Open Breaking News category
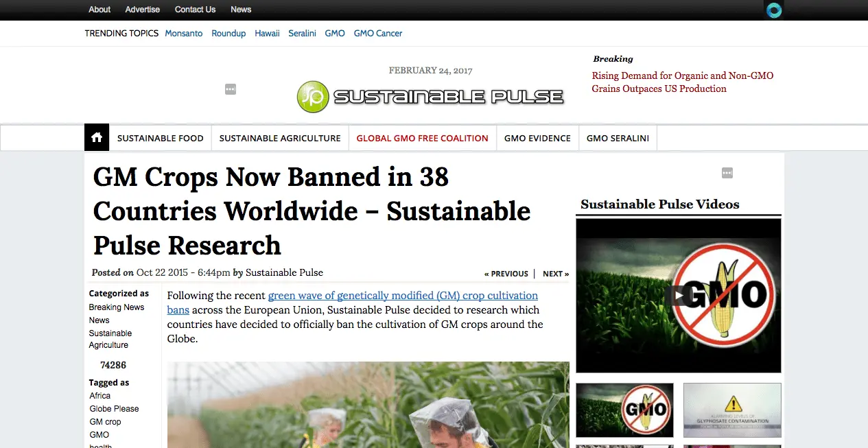The width and height of the screenshot is (868, 448). click(117, 307)
